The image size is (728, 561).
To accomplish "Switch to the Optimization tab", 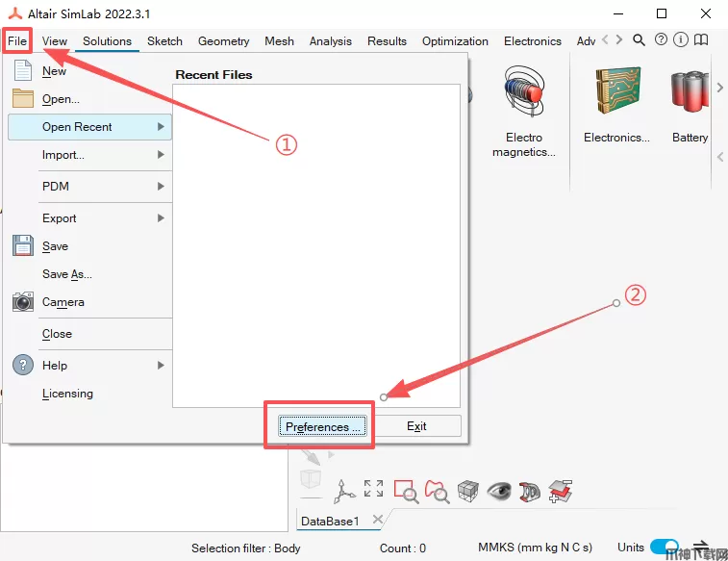I will (455, 40).
